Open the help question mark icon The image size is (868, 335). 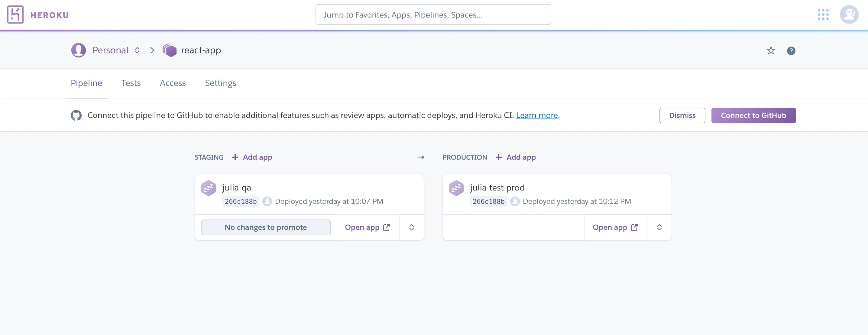point(791,50)
